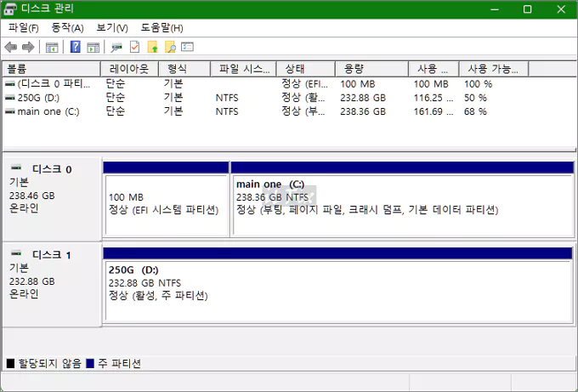Click the 주 파티션 legend label
Image resolution: width=578 pixels, height=392 pixels.
tap(119, 364)
